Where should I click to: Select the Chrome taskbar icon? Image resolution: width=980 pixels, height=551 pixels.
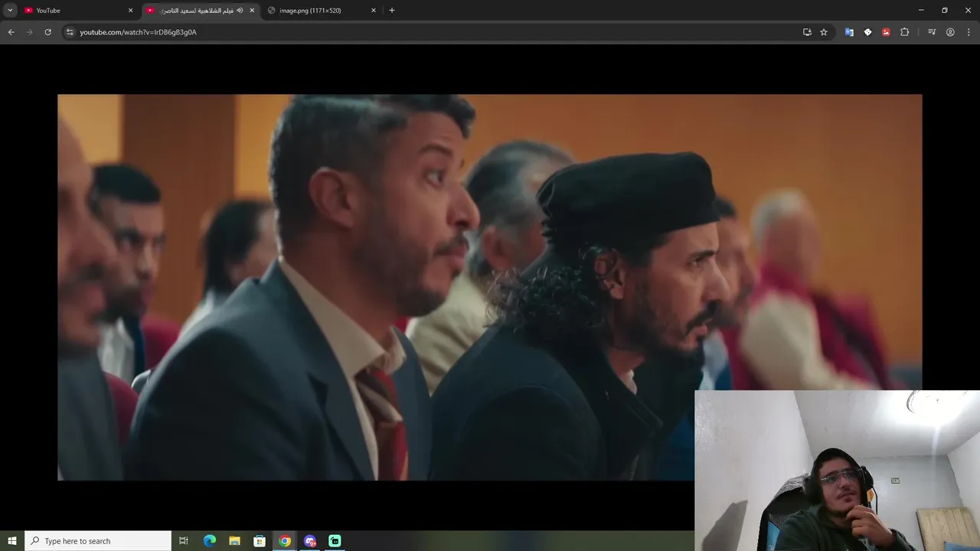click(285, 541)
